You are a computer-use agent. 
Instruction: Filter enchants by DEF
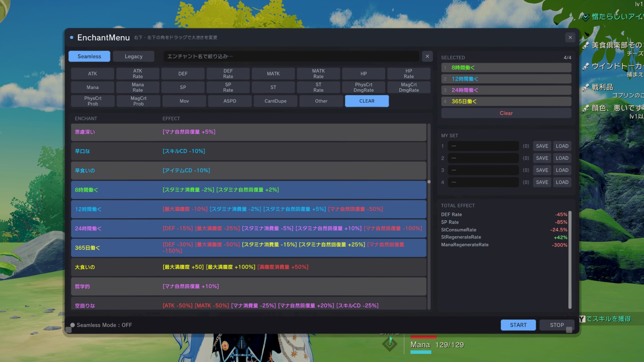tap(183, 74)
